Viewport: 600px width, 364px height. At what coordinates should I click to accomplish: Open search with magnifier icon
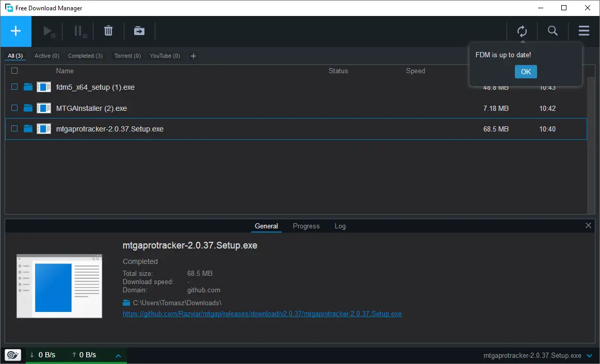click(x=553, y=30)
